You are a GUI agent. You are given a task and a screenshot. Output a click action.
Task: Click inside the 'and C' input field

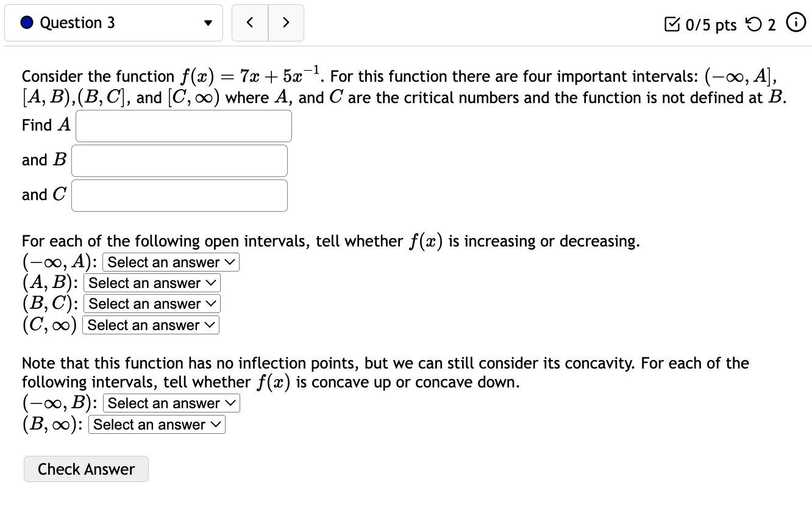click(179, 195)
